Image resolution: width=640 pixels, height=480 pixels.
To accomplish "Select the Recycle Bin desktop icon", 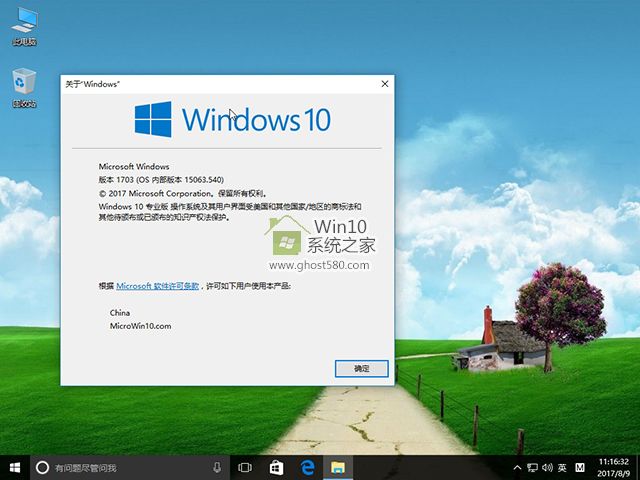I will pos(24,88).
